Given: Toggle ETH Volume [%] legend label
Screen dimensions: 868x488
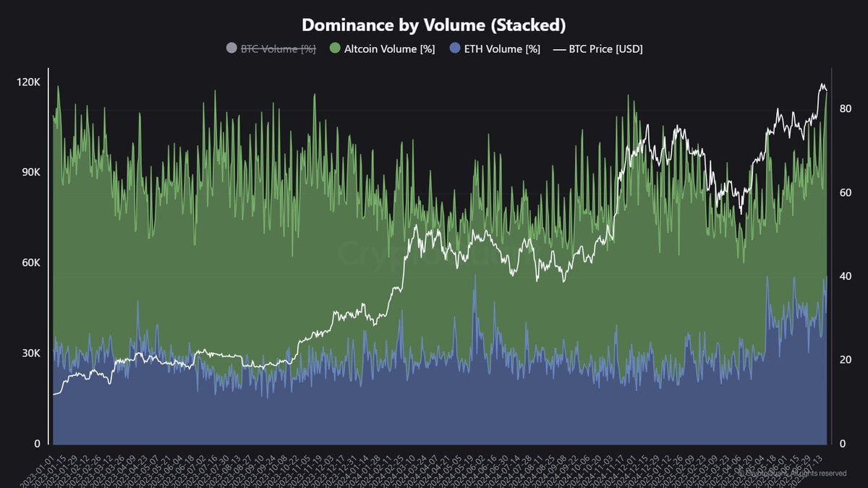Looking at the screenshot, I should (501, 48).
